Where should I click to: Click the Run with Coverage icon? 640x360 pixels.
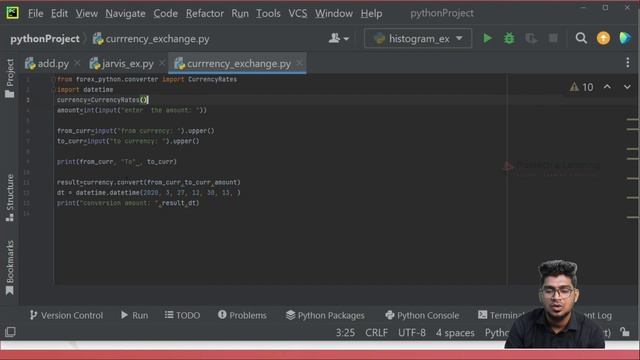(531, 38)
